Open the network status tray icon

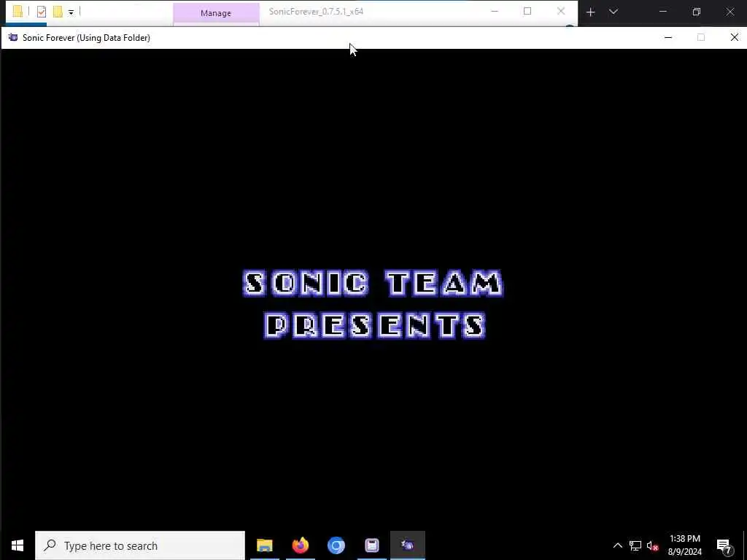point(635,545)
